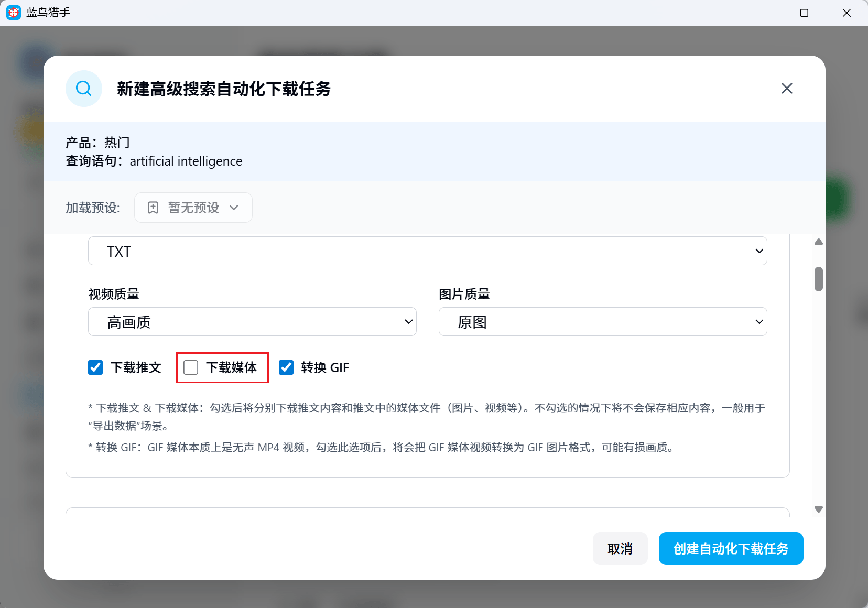Click the 转换 GIF label text
Screen dimensions: 868x608
pyautogui.click(x=325, y=367)
